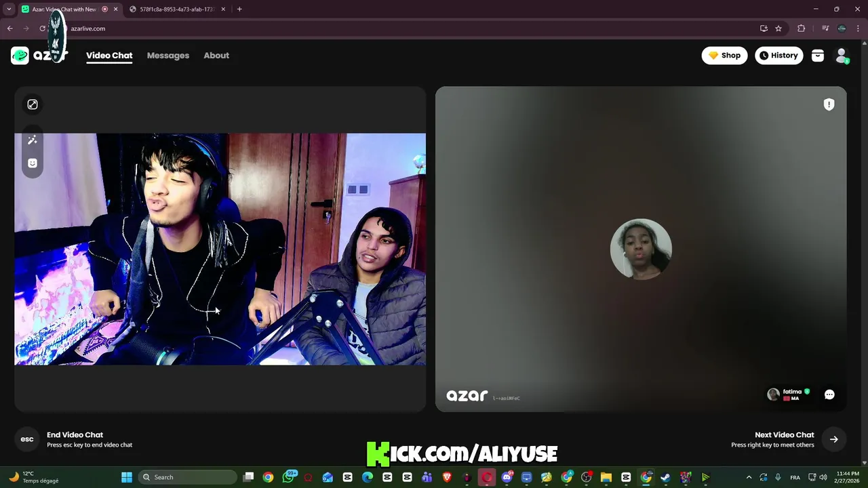Switch to the 578f1c8a browser tab
Image resolution: width=868 pixels, height=488 pixels.
pos(176,9)
